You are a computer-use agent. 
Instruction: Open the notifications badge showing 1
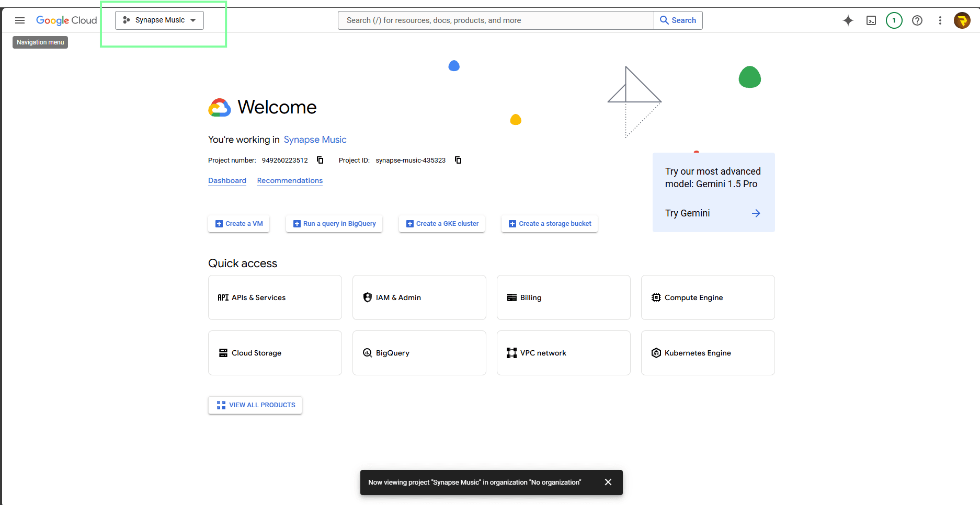coord(894,20)
